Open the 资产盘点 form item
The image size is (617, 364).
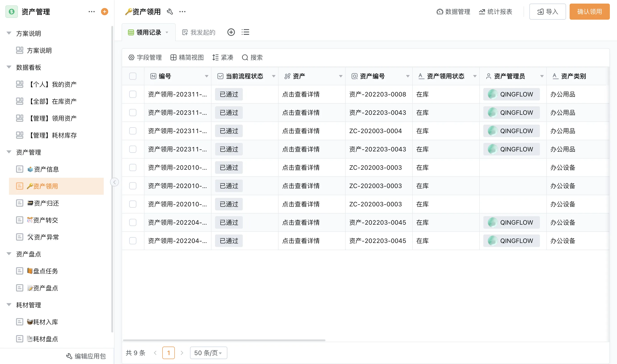[56, 288]
